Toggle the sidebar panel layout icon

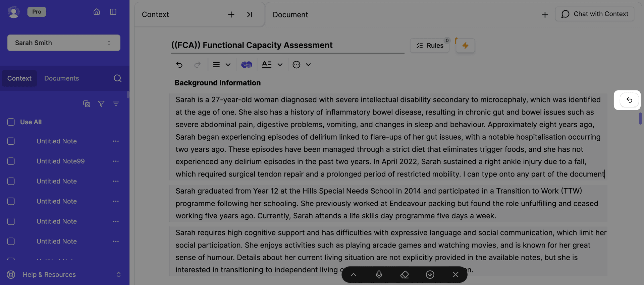coord(113,12)
